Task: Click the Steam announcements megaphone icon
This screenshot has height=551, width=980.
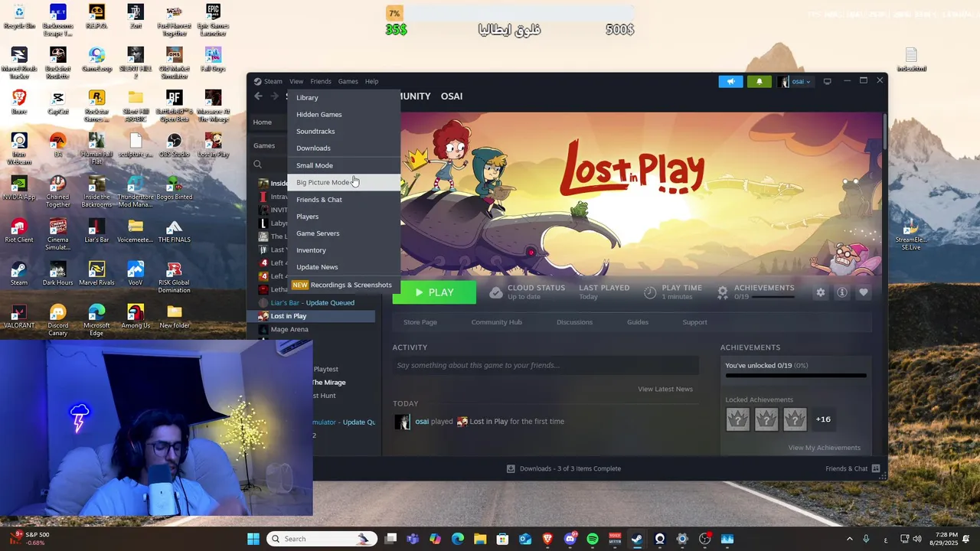Action: click(x=731, y=81)
